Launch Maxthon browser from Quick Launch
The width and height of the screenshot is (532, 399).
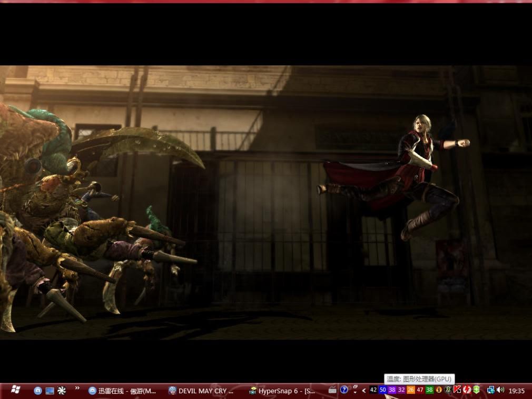pos(37,391)
